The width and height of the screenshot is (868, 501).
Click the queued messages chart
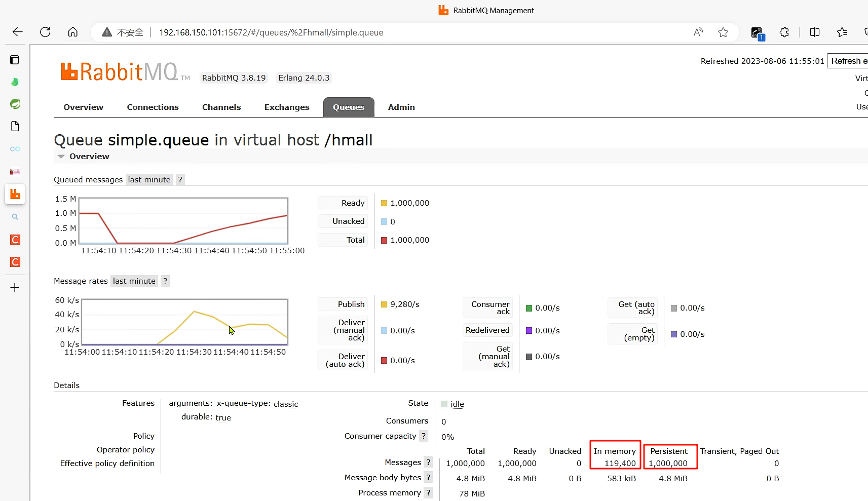click(183, 221)
